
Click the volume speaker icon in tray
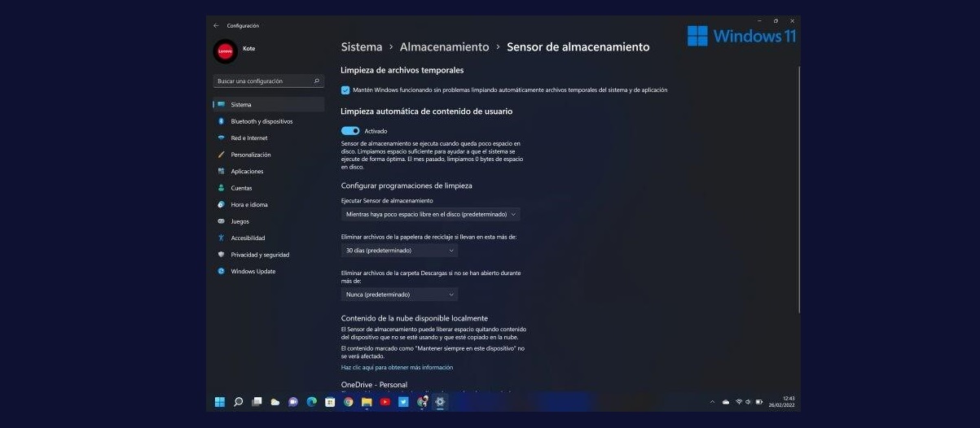click(x=748, y=402)
